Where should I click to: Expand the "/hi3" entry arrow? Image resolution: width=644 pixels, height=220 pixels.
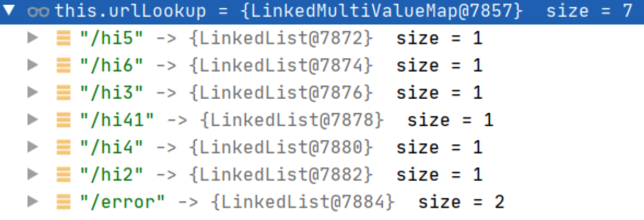[x=33, y=92]
